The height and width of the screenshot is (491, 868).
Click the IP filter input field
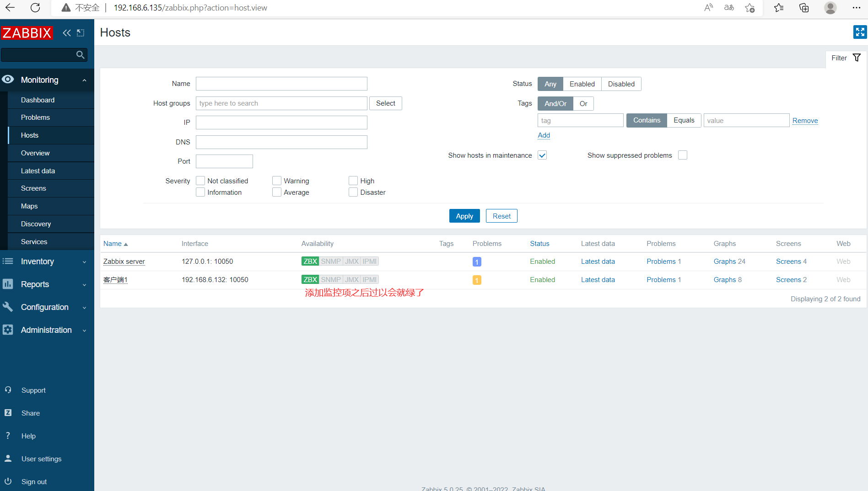pos(281,123)
